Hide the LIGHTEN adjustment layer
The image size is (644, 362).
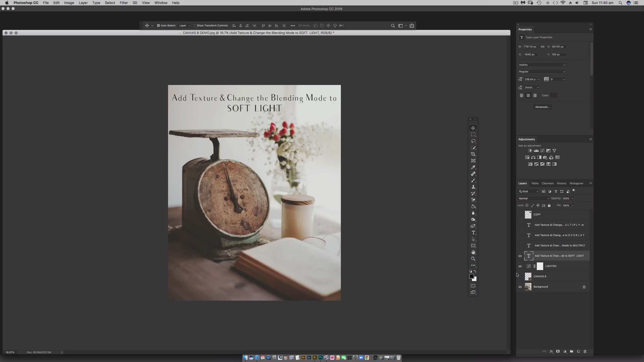[520, 266]
